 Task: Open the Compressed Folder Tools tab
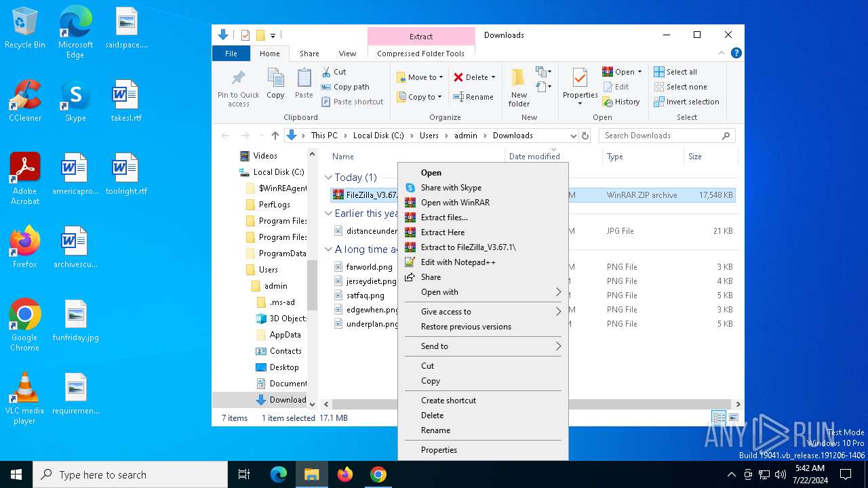point(421,54)
